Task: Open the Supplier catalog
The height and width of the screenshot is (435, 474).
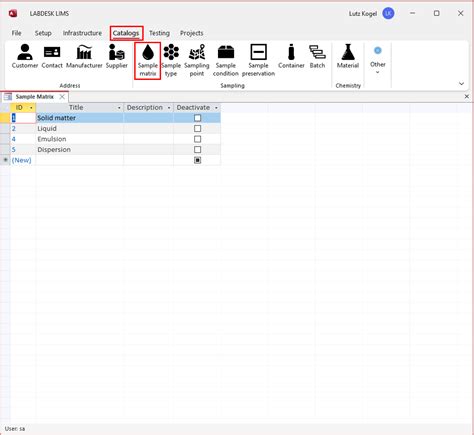Action: click(x=117, y=56)
